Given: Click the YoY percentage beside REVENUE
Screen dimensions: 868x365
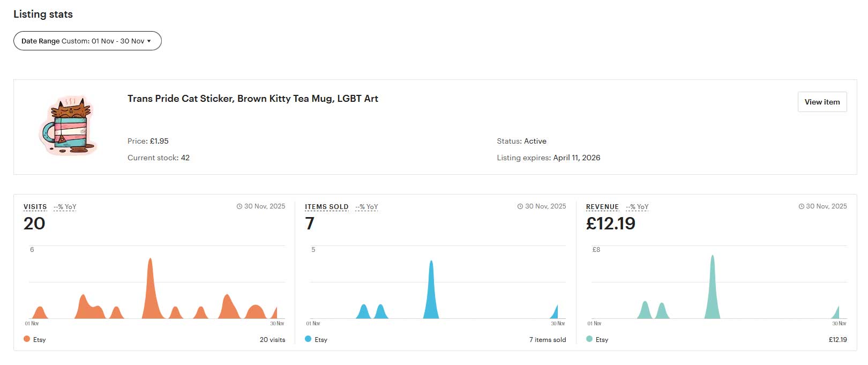Looking at the screenshot, I should tap(637, 207).
